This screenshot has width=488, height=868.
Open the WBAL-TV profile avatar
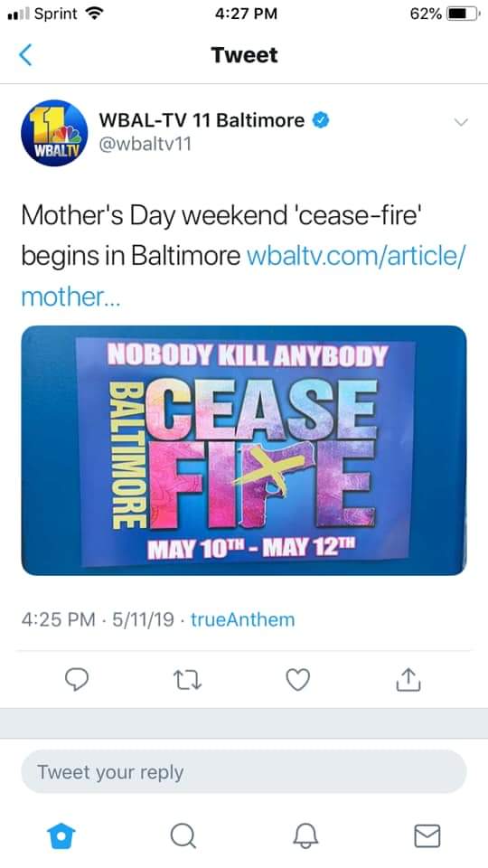[x=54, y=133]
